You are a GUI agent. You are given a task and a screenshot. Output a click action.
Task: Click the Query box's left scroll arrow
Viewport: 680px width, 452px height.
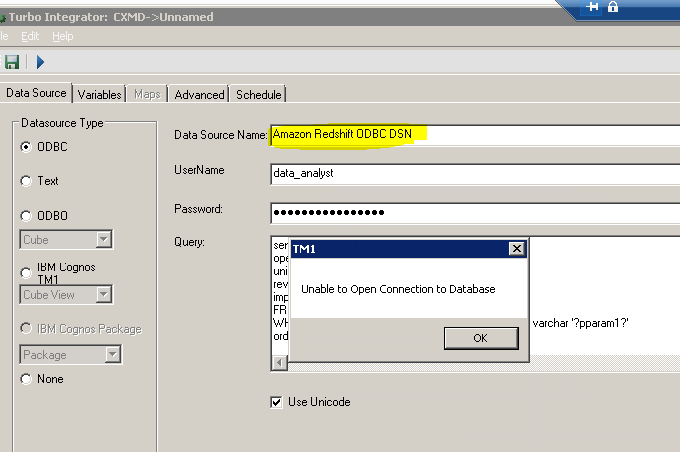click(x=280, y=362)
